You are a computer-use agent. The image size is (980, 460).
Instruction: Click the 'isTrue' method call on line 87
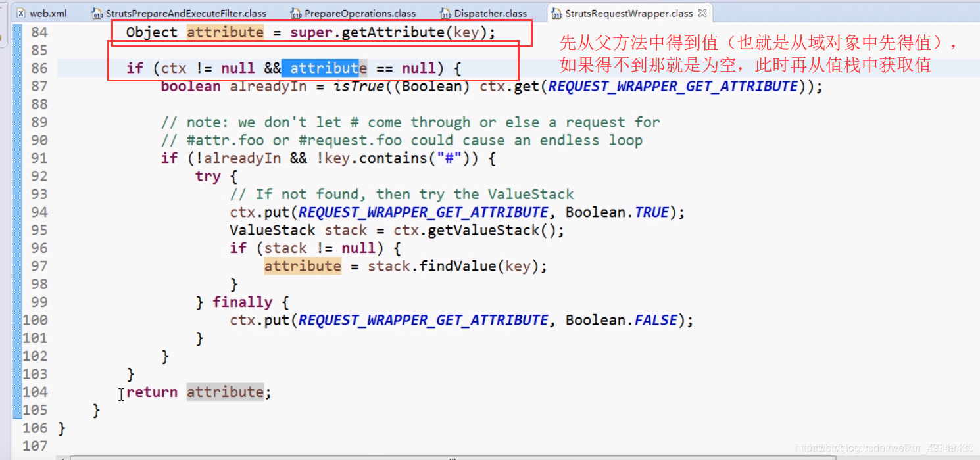point(358,86)
